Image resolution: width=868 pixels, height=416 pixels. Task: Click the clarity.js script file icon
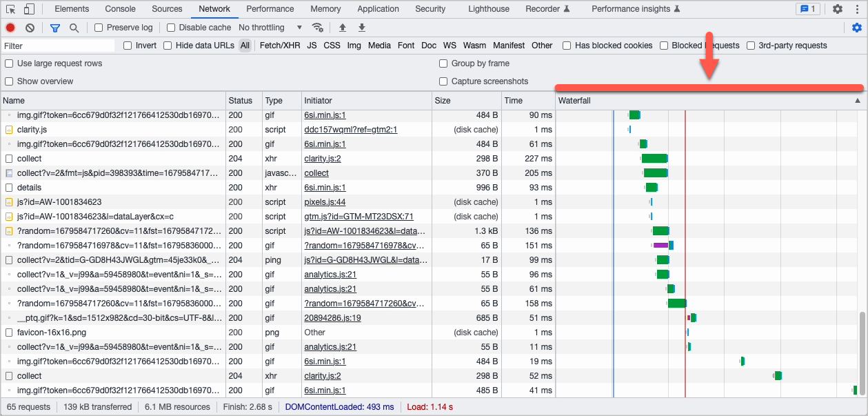[x=9, y=130]
